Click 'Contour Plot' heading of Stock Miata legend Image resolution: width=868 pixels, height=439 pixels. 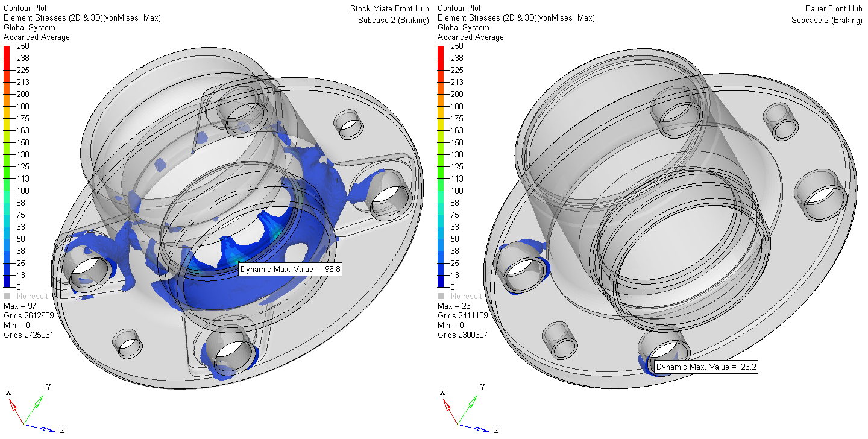click(25, 8)
